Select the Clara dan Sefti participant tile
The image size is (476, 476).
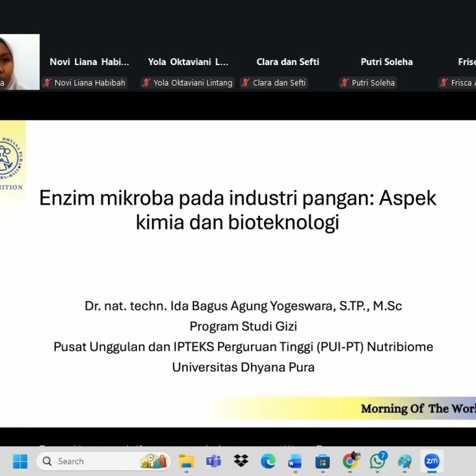click(288, 62)
